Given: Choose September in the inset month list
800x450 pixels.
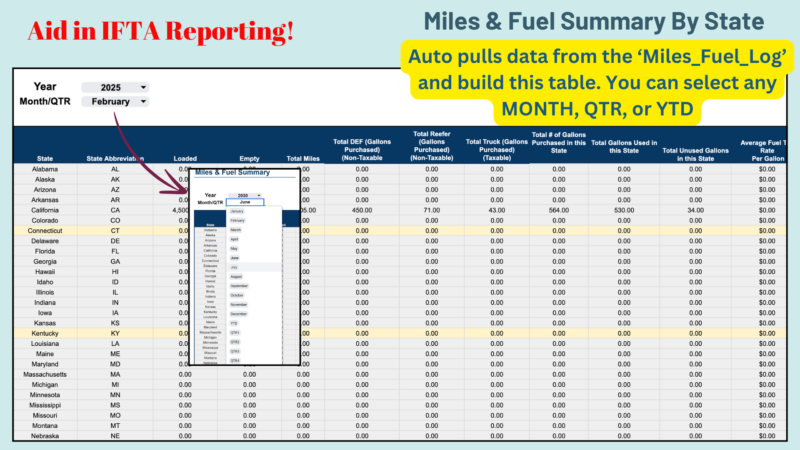Looking at the screenshot, I should point(239,286).
